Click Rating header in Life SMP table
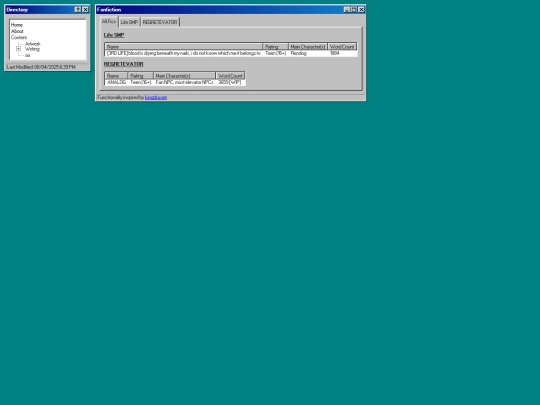This screenshot has width=540, height=405. (x=276, y=46)
